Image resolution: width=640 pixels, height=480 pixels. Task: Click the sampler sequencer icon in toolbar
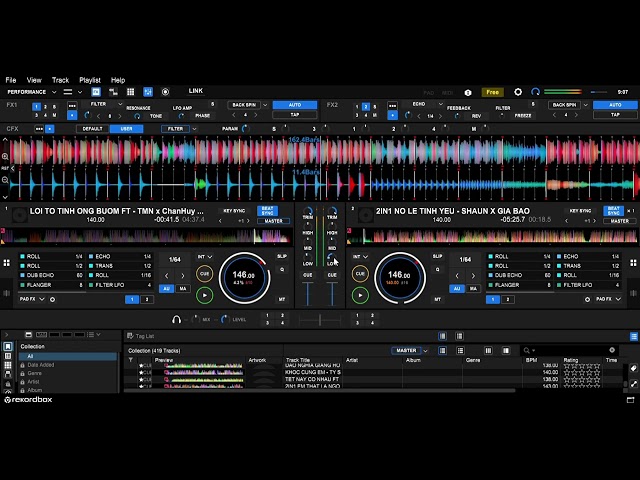pos(113,92)
